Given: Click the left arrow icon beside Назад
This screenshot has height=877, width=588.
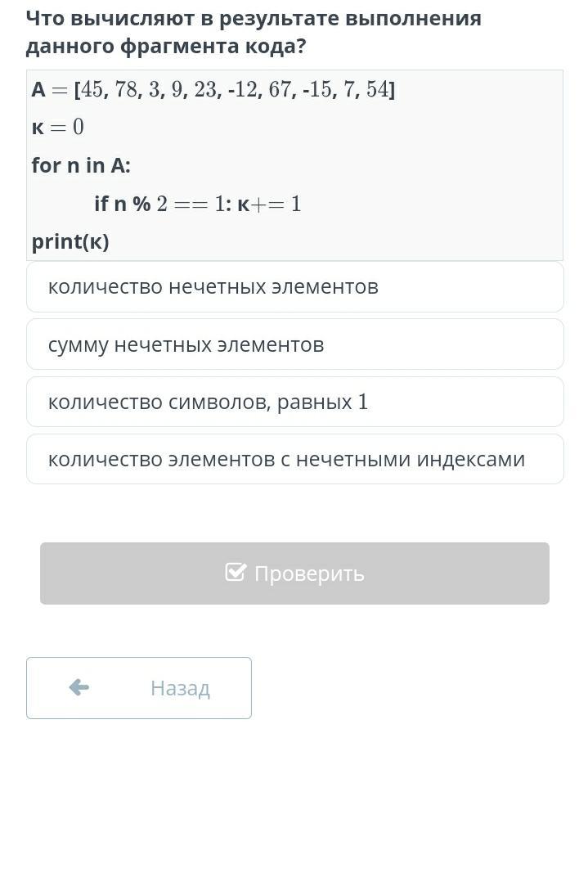Looking at the screenshot, I should tap(79, 687).
